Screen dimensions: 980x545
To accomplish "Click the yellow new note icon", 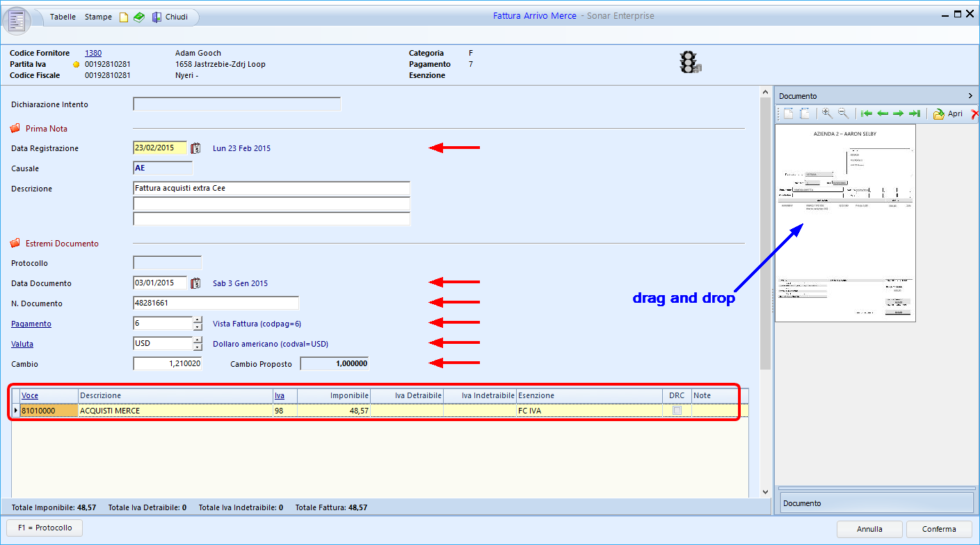I will click(124, 17).
